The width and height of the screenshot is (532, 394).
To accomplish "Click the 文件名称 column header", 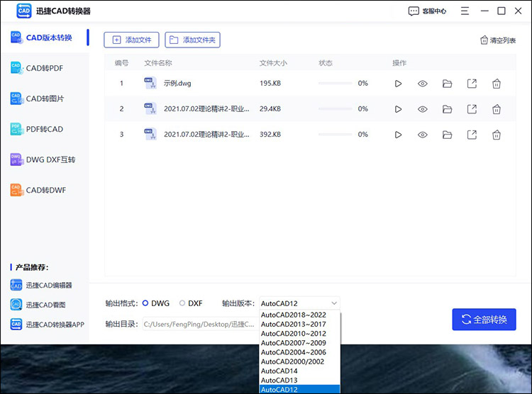I will click(158, 63).
